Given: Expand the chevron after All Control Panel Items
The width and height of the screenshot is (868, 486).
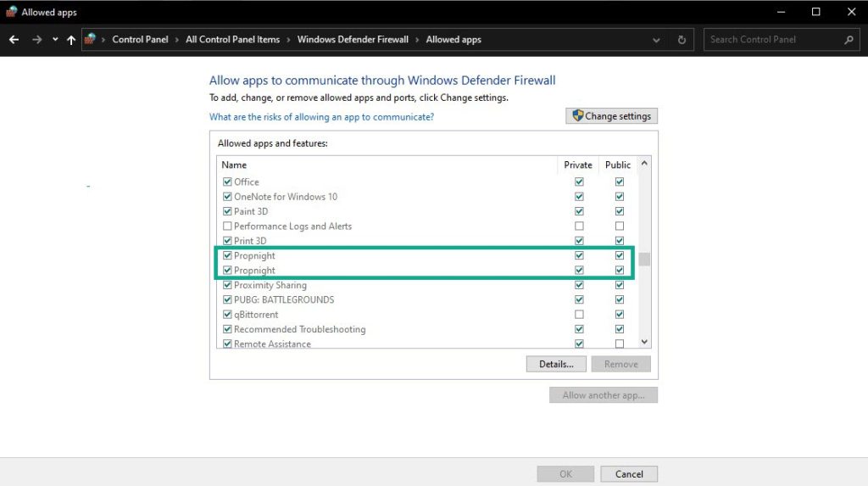Looking at the screenshot, I should 288,40.
